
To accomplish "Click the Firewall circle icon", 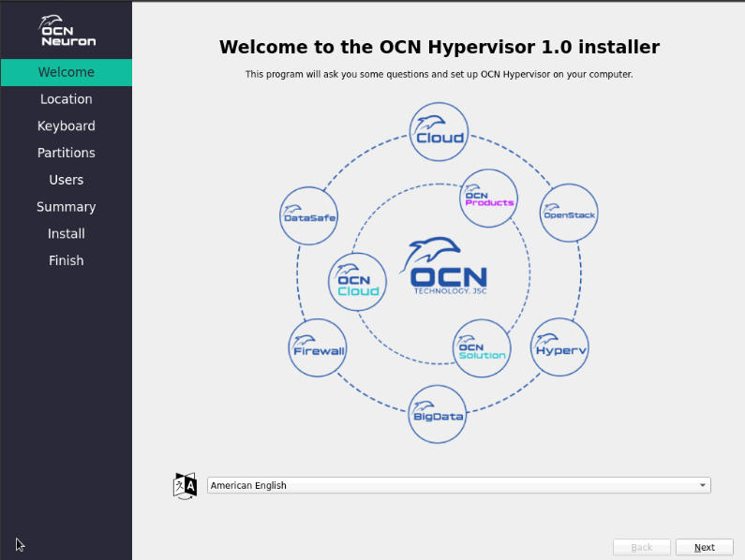I will tap(318, 347).
